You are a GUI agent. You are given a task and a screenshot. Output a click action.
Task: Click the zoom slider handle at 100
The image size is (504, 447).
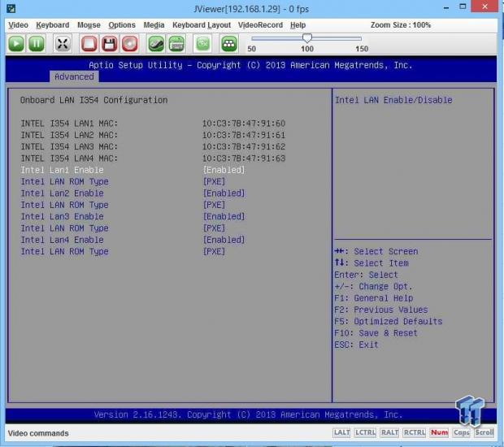tap(307, 38)
